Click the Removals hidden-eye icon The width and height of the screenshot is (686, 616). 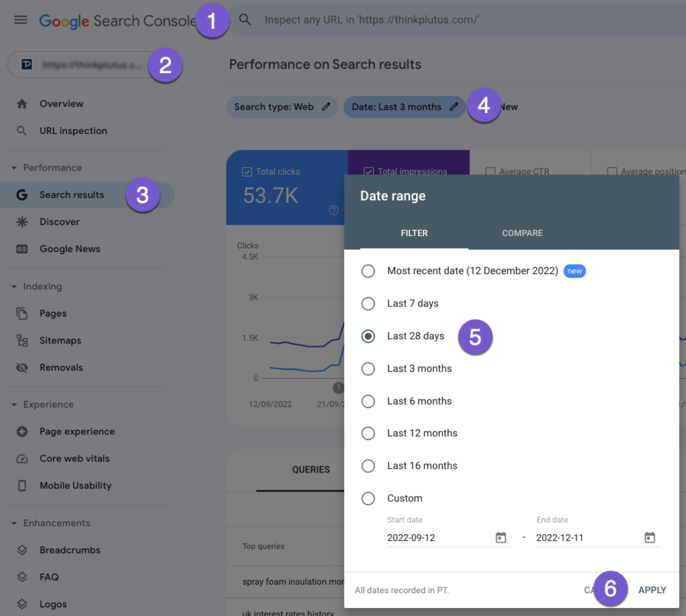22,367
